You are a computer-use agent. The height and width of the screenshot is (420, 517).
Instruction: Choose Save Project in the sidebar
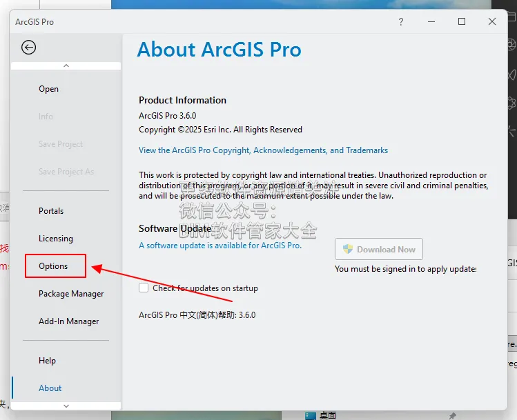point(61,144)
